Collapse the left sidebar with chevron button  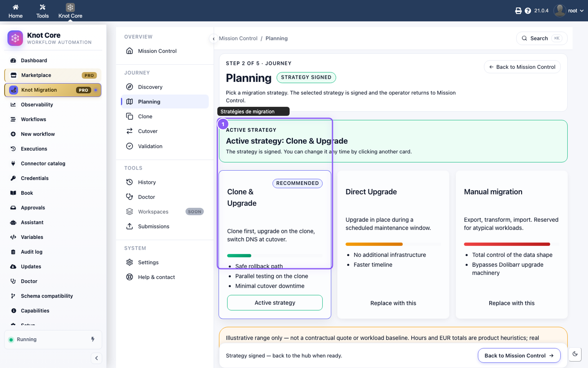coord(96,358)
